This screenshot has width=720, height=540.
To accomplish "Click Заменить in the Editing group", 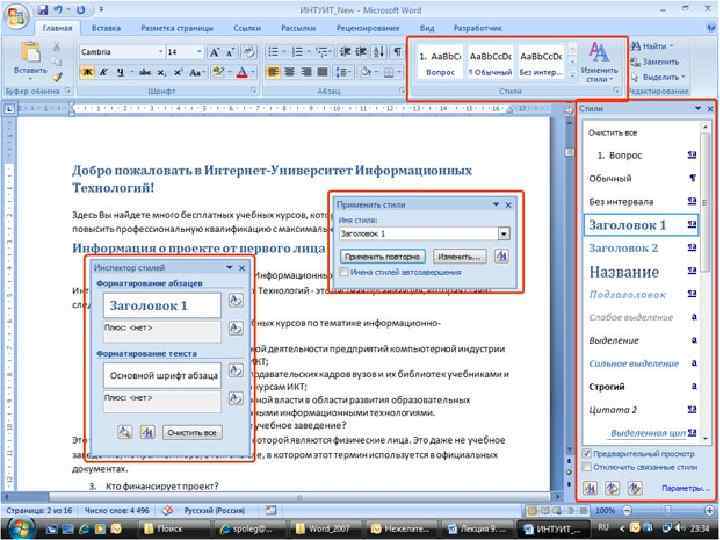I will pos(655,62).
